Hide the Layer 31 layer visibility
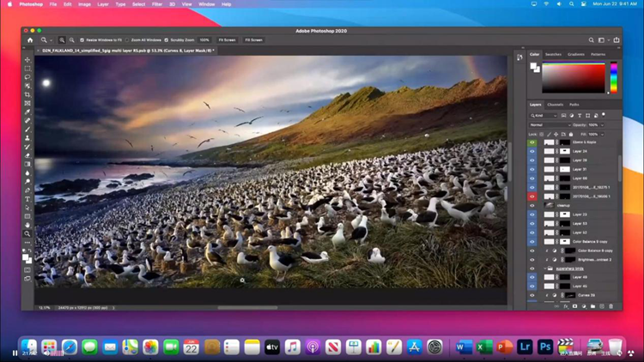This screenshot has height=362, width=644. point(532,170)
